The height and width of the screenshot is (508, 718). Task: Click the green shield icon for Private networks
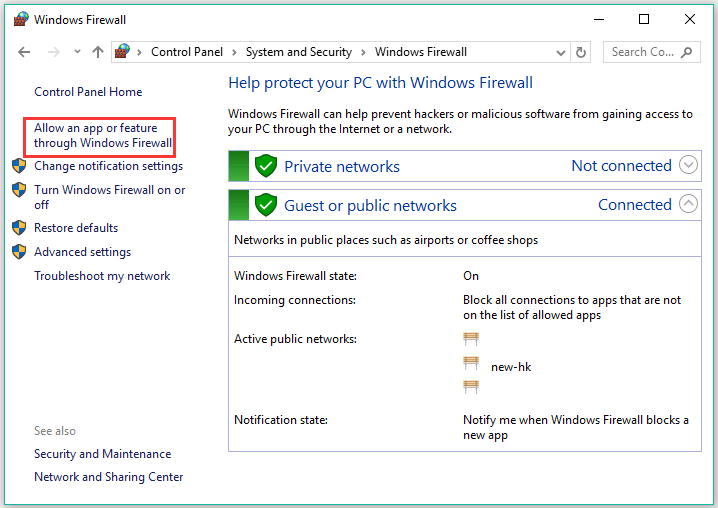(266, 166)
